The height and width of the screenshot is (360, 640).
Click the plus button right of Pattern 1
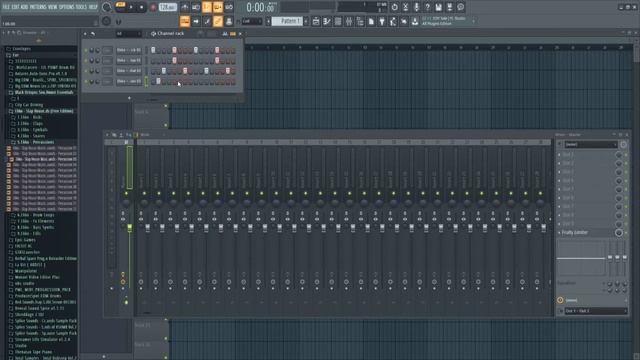pos(306,21)
